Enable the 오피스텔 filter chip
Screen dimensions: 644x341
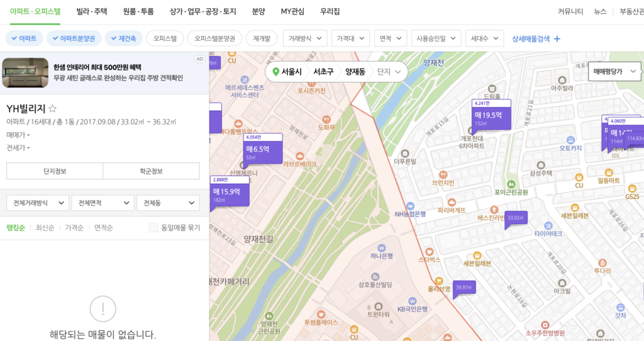tap(165, 38)
